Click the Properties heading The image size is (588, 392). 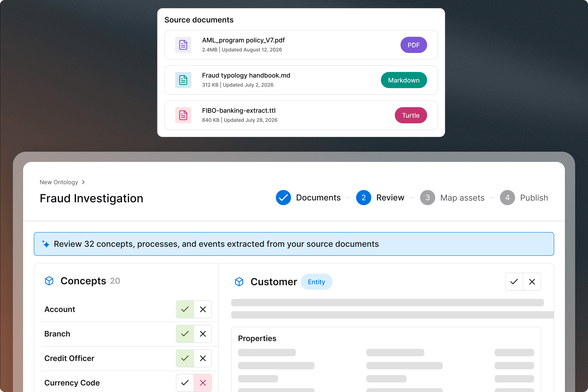coord(257,338)
